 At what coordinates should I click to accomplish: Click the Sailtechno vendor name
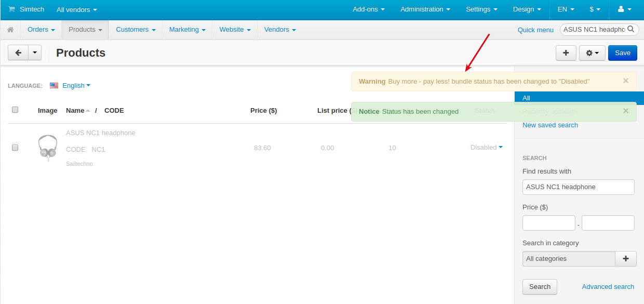(79, 164)
